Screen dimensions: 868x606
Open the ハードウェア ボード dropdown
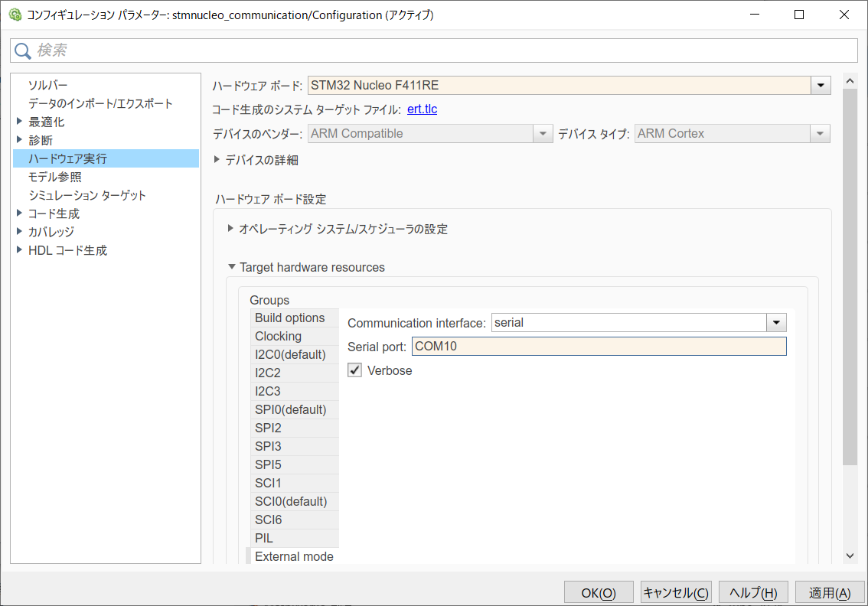click(821, 85)
